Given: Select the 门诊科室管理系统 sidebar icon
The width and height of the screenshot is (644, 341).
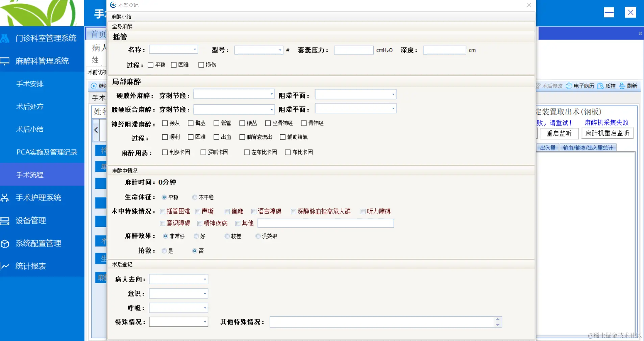Looking at the screenshot, I should click(x=5, y=38).
